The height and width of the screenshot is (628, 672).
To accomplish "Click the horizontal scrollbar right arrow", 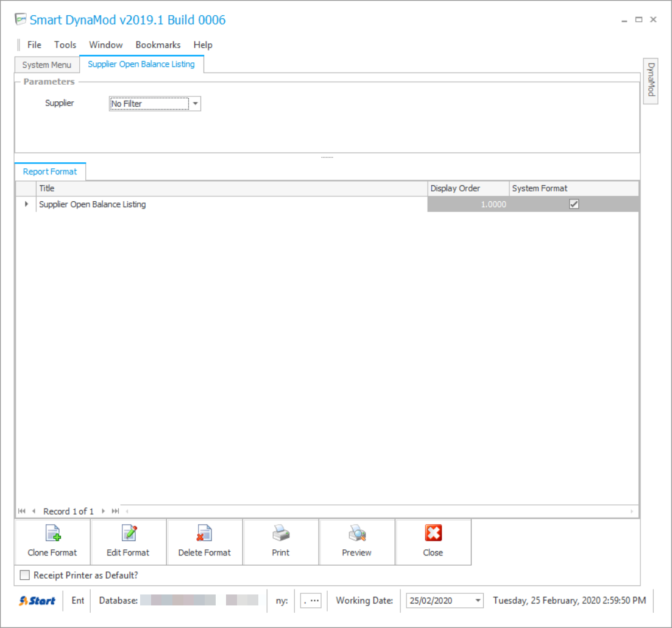I will (632, 511).
